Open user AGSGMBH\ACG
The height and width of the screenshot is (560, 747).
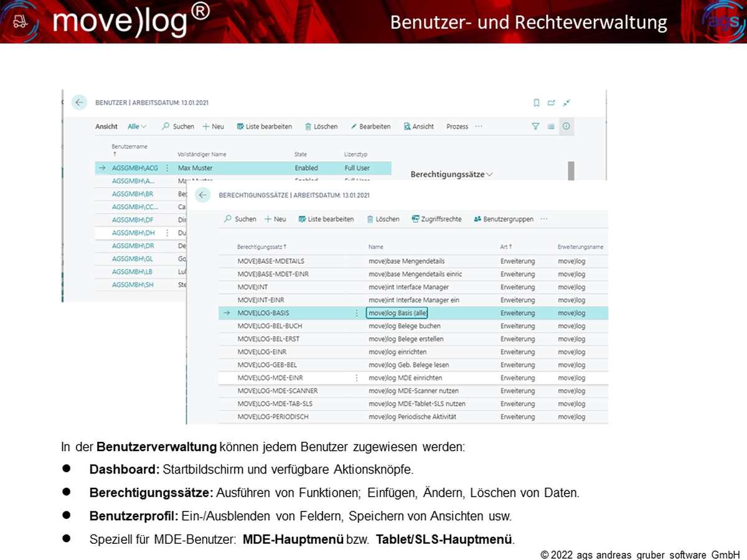[x=135, y=168]
